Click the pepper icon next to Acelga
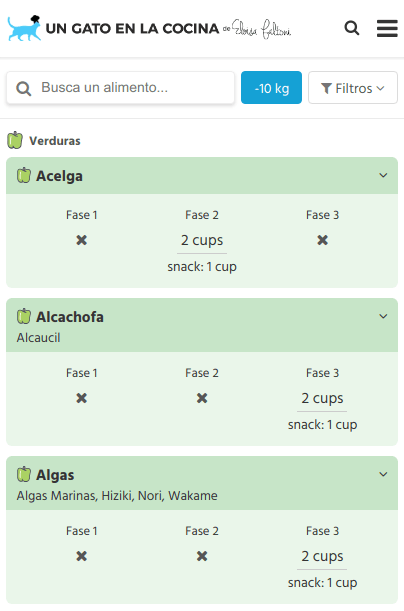The image size is (404, 611). (24, 175)
